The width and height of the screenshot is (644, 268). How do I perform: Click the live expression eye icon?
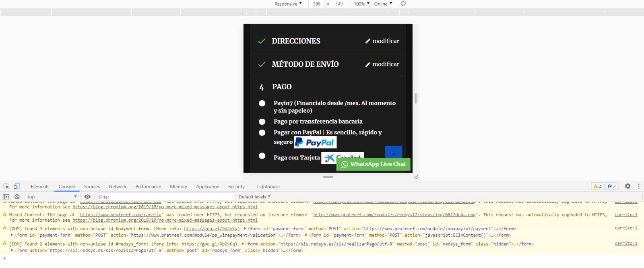(87, 197)
